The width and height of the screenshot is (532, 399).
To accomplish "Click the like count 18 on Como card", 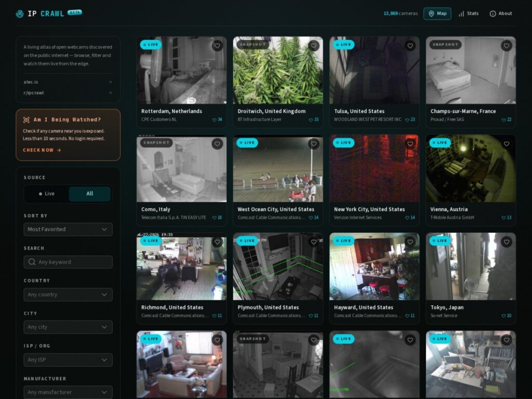I will tap(217, 218).
